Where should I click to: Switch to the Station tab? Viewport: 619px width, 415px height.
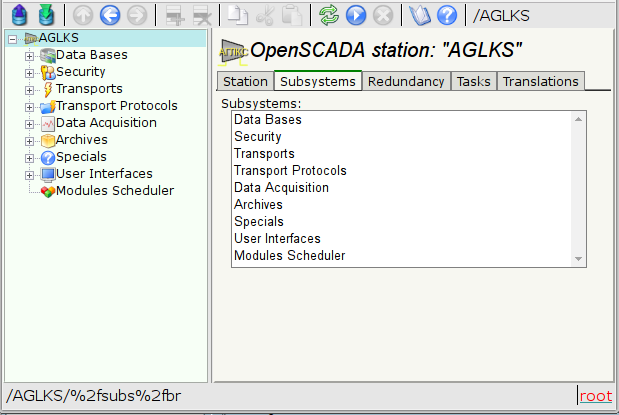(x=244, y=82)
